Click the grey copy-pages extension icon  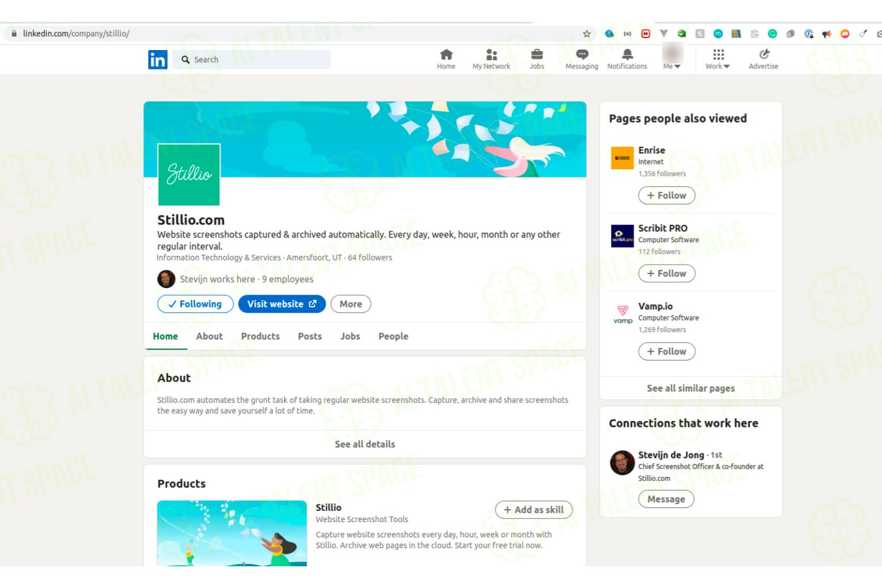[791, 34]
